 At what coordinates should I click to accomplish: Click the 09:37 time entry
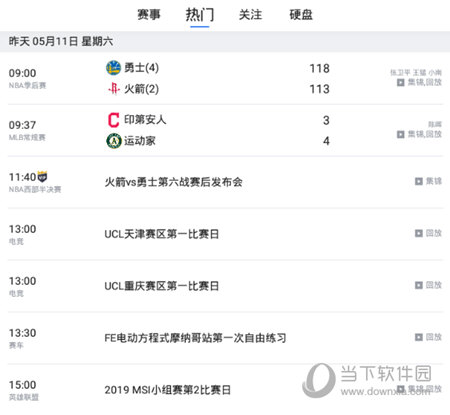point(22,125)
